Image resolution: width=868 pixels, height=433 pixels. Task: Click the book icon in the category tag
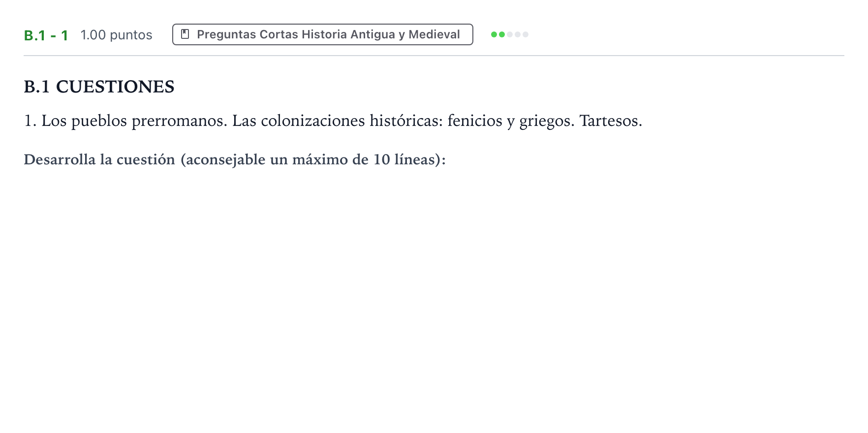click(186, 34)
